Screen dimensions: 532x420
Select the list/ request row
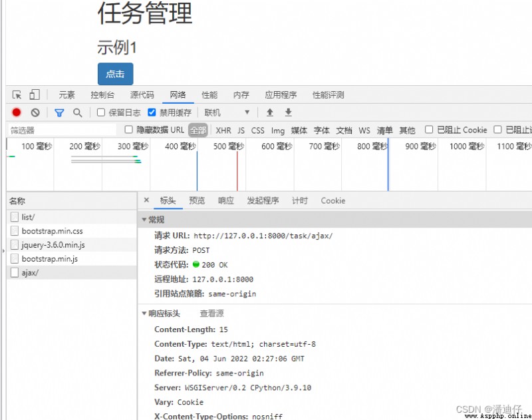tap(72, 217)
